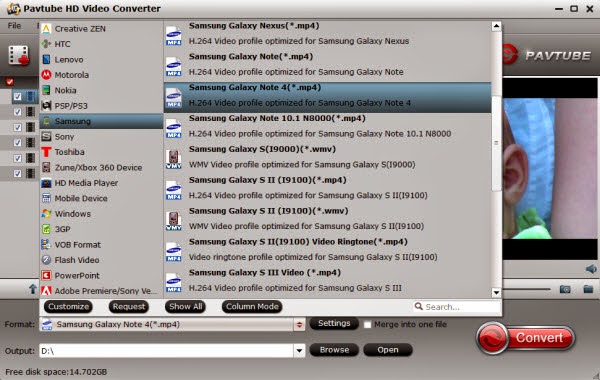The image size is (600, 380).
Task: Click the preview playback progress slider
Action: (x=526, y=289)
